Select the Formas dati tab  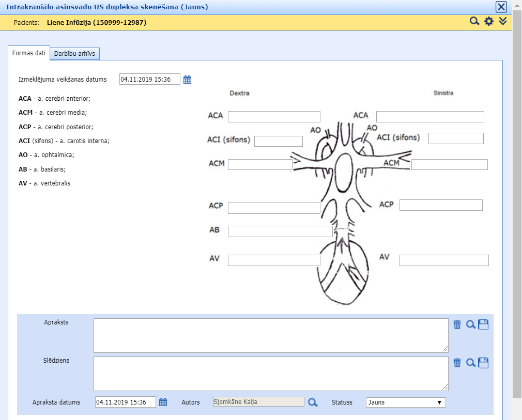[x=29, y=53]
